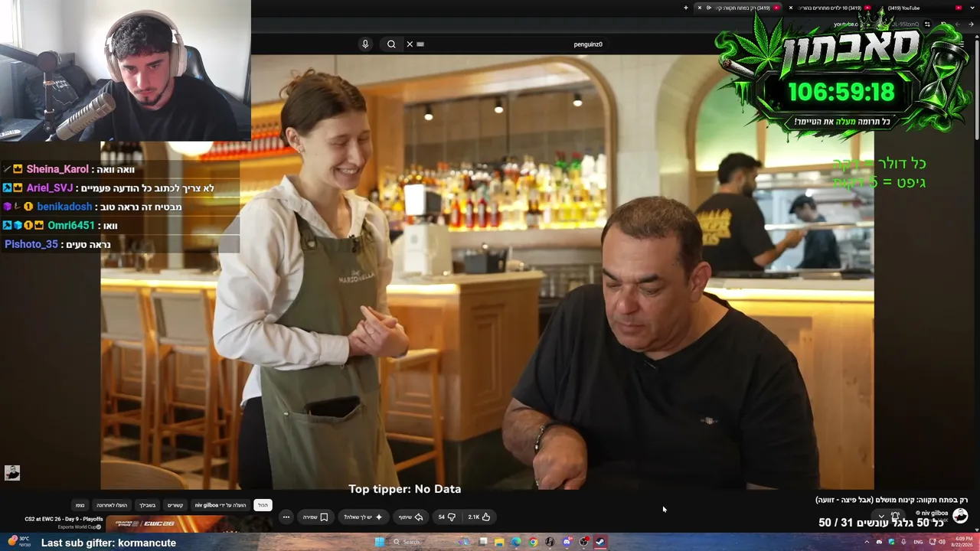Click the Sheina_Karol chat username
The width and height of the screenshot is (980, 551).
point(57,169)
